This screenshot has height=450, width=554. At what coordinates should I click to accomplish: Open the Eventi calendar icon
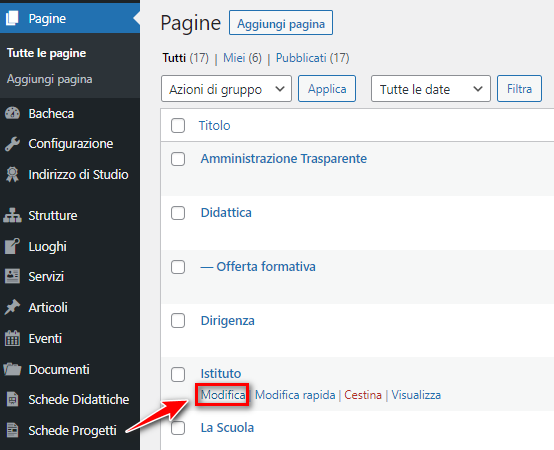click(x=12, y=338)
